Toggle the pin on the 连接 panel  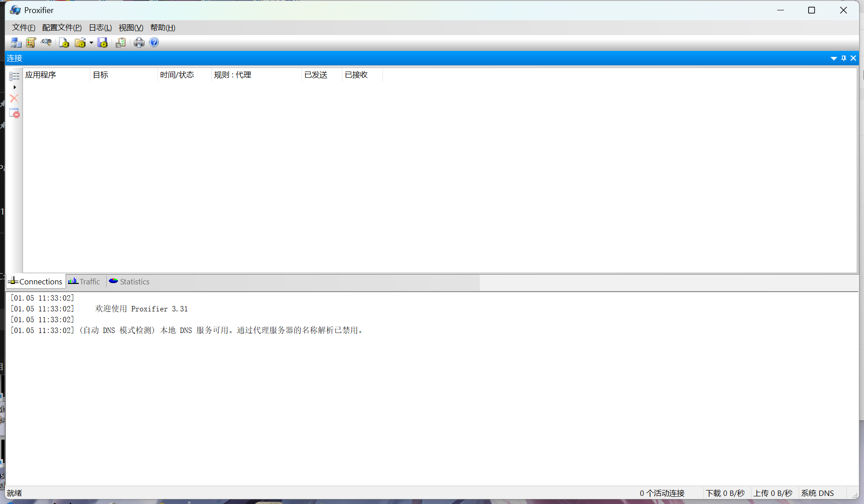pos(844,58)
